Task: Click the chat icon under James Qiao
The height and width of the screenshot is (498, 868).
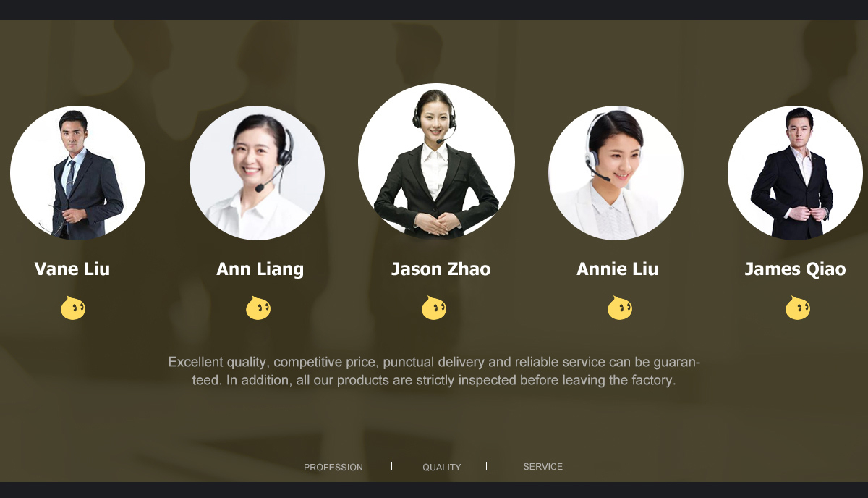Action: click(797, 308)
